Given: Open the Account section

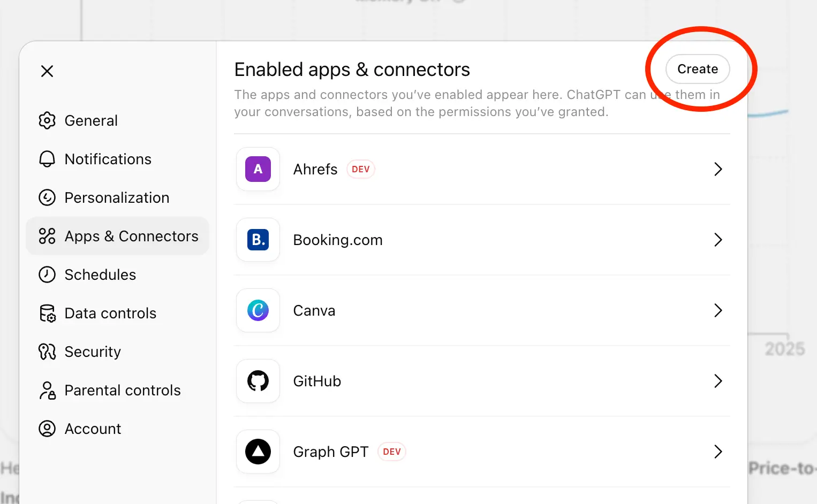Looking at the screenshot, I should [x=92, y=429].
